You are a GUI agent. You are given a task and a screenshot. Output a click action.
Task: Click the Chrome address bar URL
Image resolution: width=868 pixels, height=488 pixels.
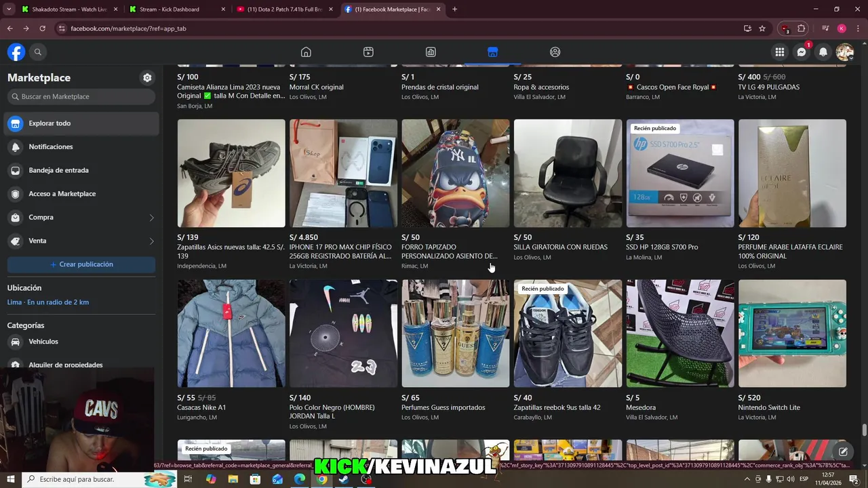pos(129,28)
